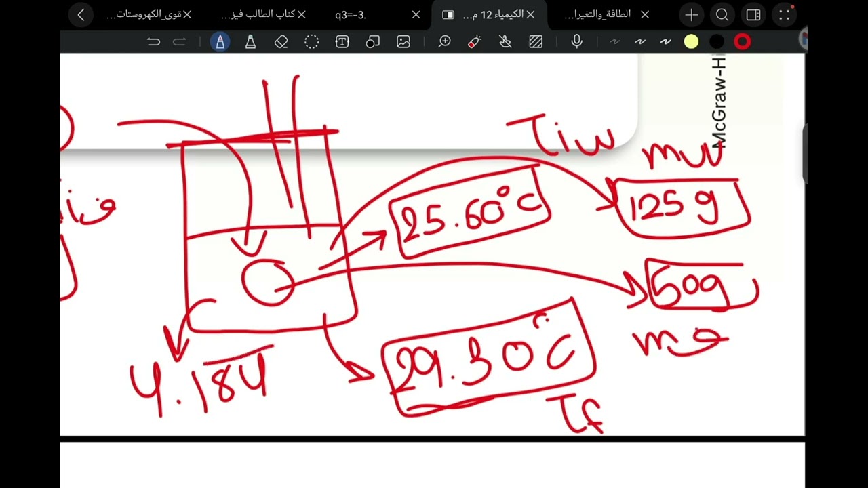Image resolution: width=868 pixels, height=488 pixels.
Task: Switch to the كتاب الطالب فيز tab
Action: [258, 15]
